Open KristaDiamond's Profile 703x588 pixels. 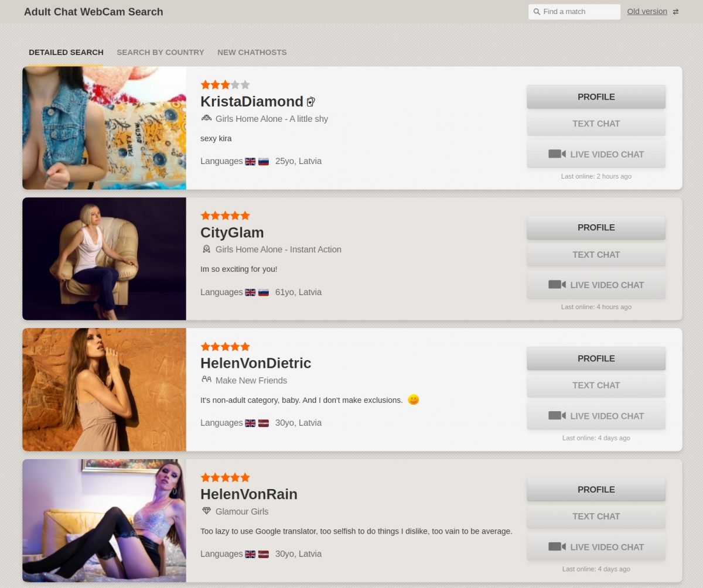click(596, 97)
